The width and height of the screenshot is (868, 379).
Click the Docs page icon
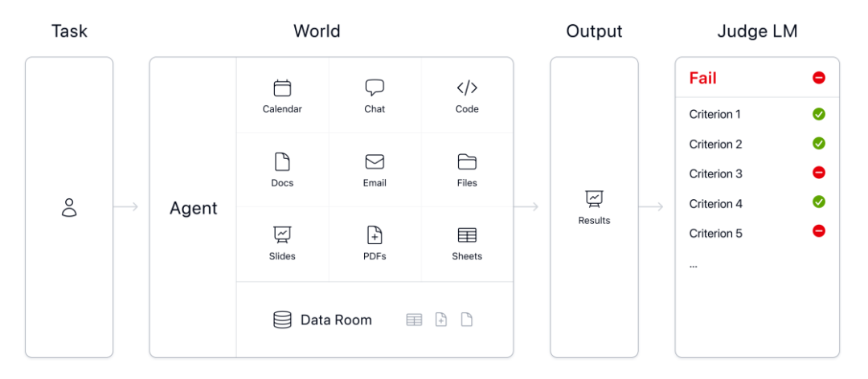pos(282,161)
